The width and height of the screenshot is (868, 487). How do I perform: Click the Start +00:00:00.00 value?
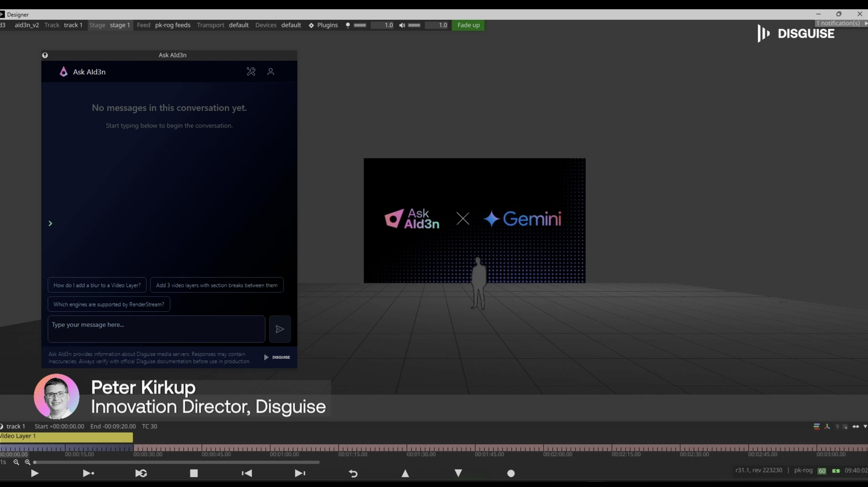[x=59, y=426]
